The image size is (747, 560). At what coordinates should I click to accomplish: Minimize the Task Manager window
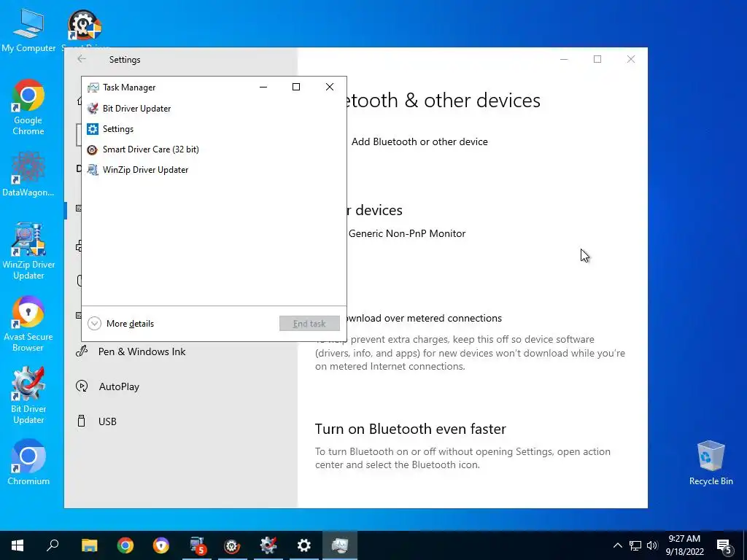pos(263,87)
